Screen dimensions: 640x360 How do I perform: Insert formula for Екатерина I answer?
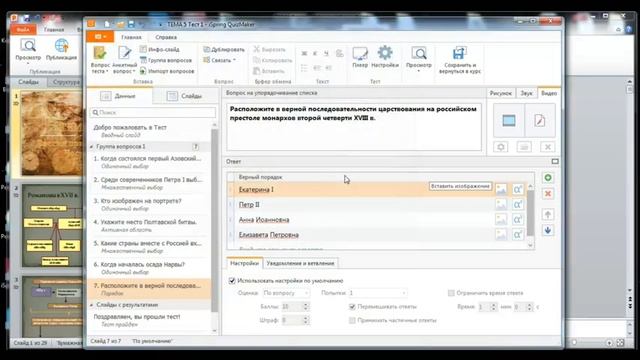coord(518,189)
